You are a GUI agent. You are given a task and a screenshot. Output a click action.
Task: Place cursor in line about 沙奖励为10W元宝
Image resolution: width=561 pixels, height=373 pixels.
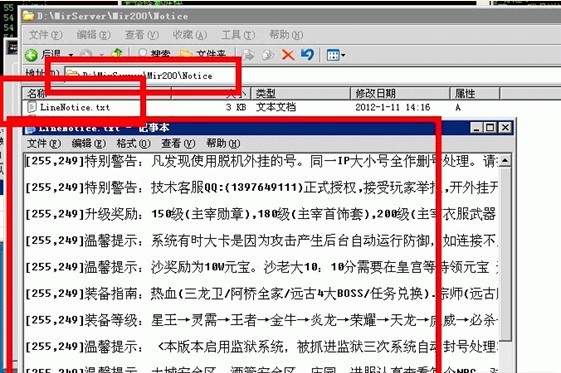(262, 267)
